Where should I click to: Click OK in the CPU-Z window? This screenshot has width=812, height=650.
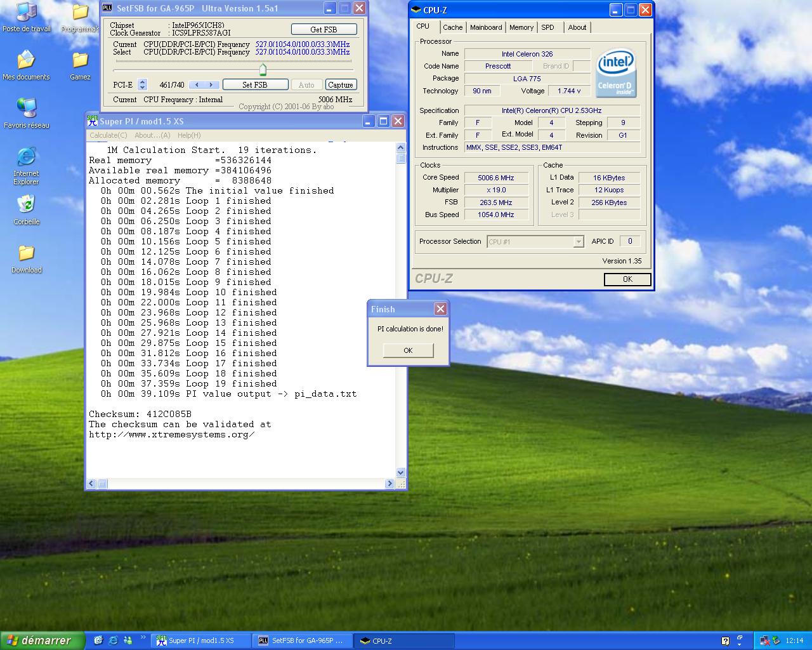[x=627, y=279]
